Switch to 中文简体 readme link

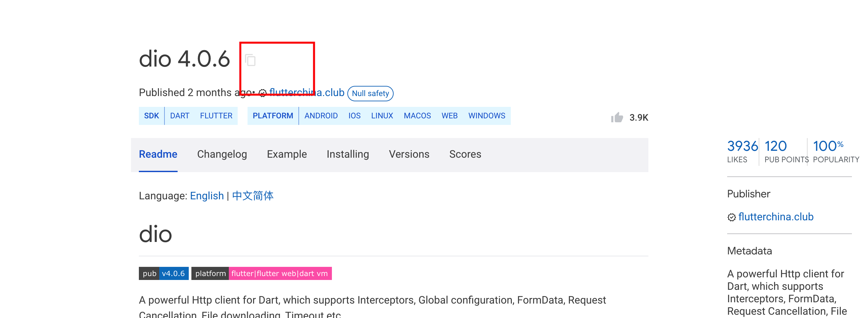coord(253,195)
